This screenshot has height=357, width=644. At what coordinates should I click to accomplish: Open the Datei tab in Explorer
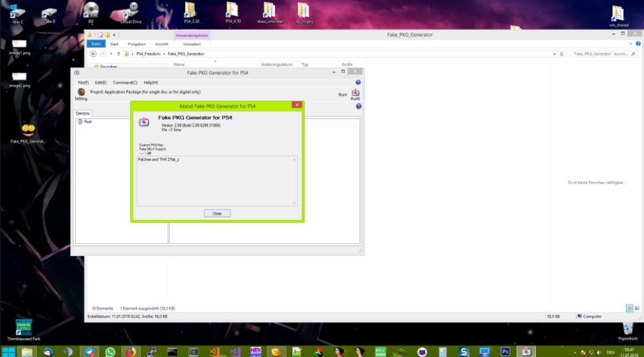[96, 44]
